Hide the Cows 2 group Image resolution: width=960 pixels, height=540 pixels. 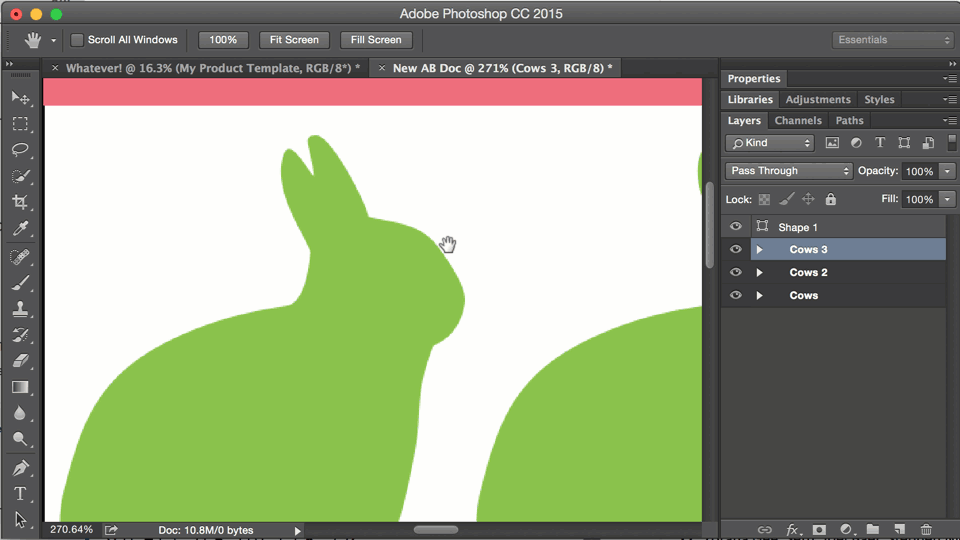736,272
